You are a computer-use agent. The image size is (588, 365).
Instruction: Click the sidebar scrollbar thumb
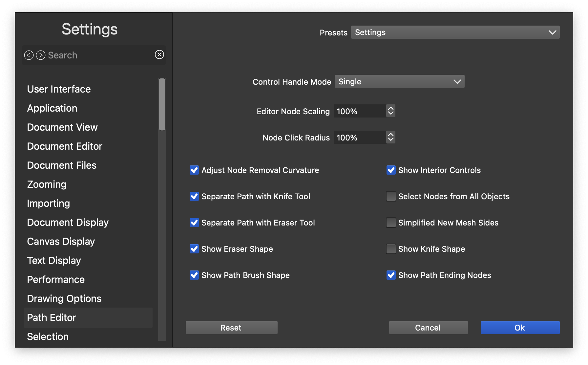tap(162, 104)
